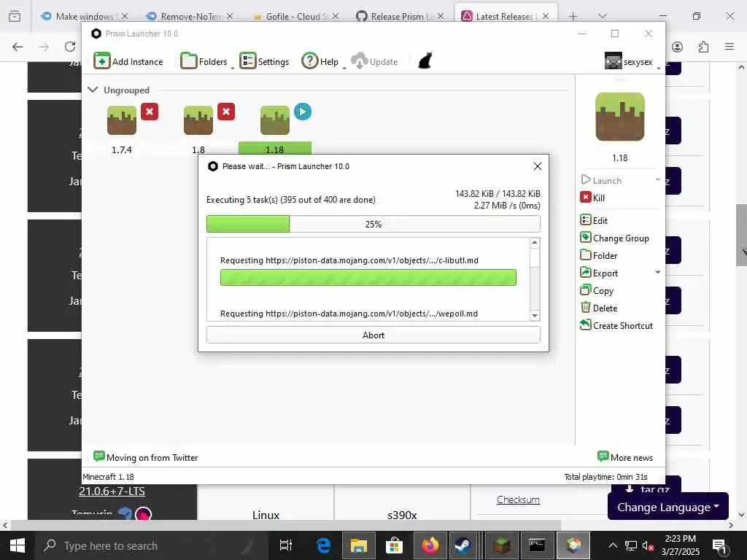Click the muted volume tray icon
Image resolution: width=747 pixels, height=560 pixels.
tap(648, 546)
